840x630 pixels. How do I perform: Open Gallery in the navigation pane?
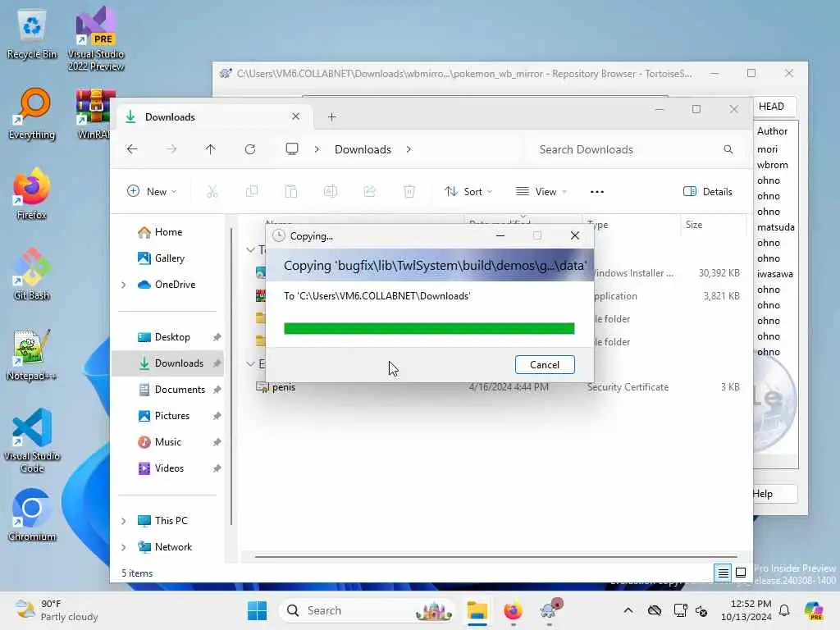[x=162, y=258]
